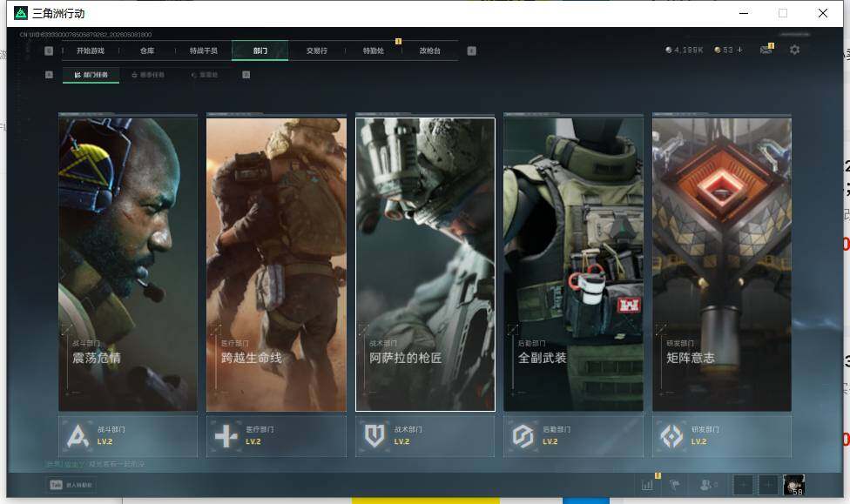Click the 研发部门 LV.2 panel

pos(722,436)
